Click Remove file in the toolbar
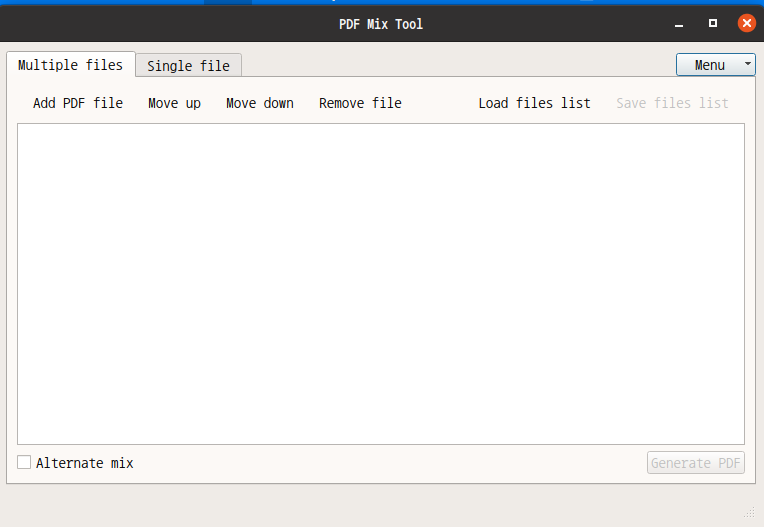 (360, 103)
